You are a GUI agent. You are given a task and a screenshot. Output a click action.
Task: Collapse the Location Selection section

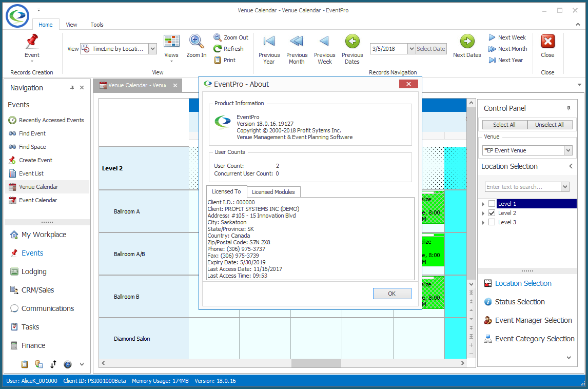571,166
